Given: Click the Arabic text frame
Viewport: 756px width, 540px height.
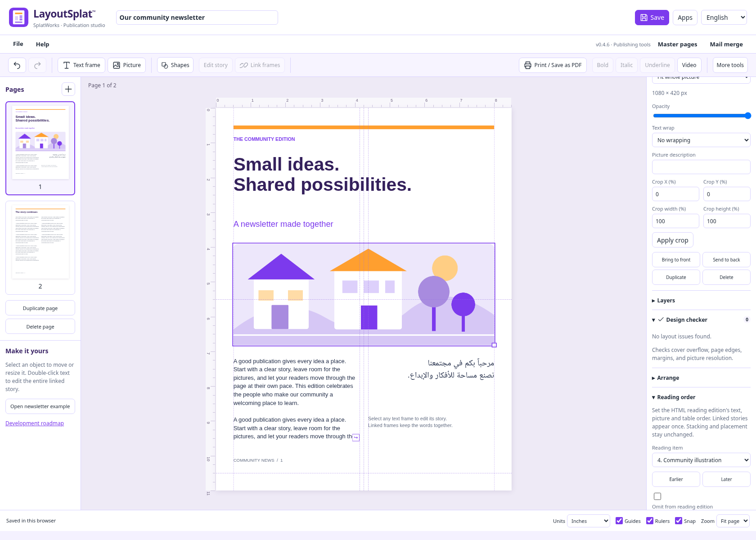Looking at the screenshot, I should pos(451,369).
